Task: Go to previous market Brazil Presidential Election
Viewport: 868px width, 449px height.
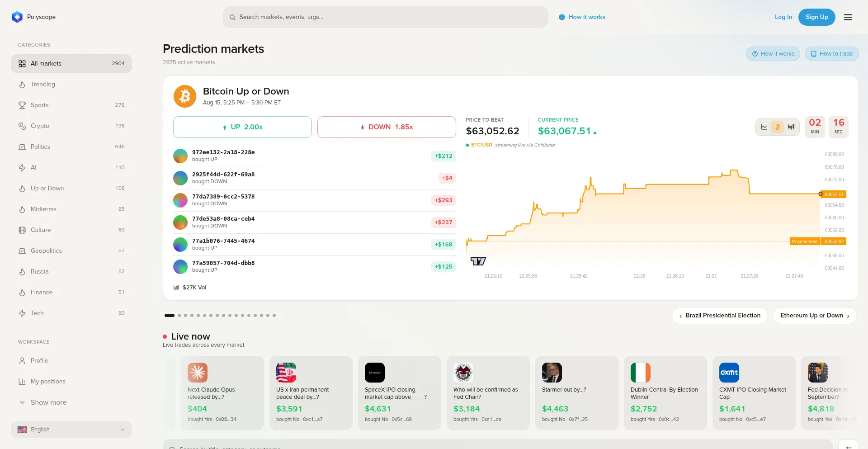Action: coord(720,316)
